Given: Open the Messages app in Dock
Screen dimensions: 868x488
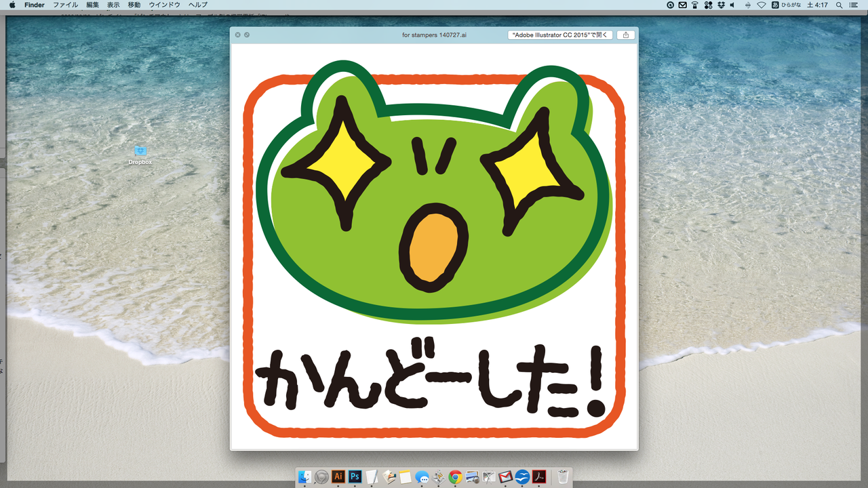Looking at the screenshot, I should pyautogui.click(x=422, y=477).
